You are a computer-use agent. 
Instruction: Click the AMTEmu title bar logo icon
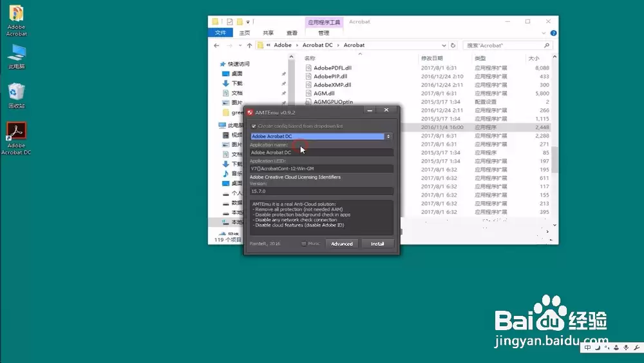pyautogui.click(x=250, y=112)
